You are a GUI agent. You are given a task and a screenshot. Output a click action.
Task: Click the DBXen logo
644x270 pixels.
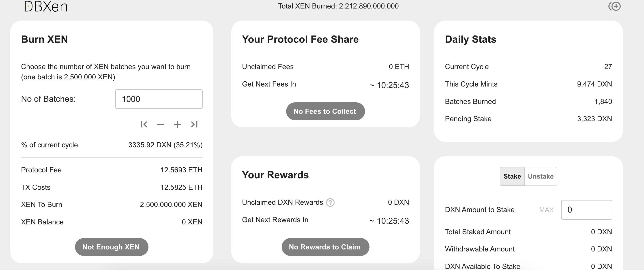(x=46, y=6)
